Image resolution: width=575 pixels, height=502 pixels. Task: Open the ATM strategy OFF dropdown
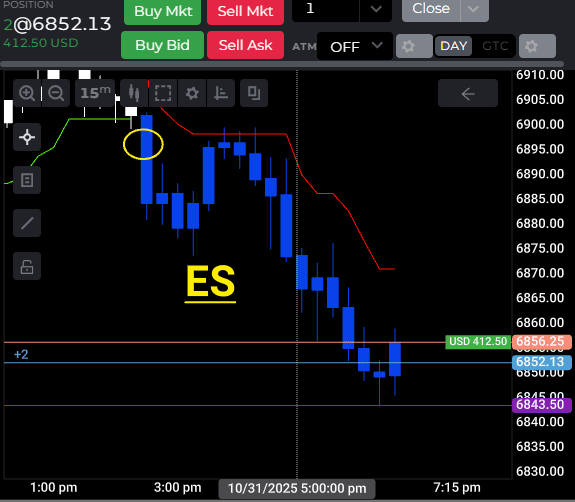(x=355, y=46)
